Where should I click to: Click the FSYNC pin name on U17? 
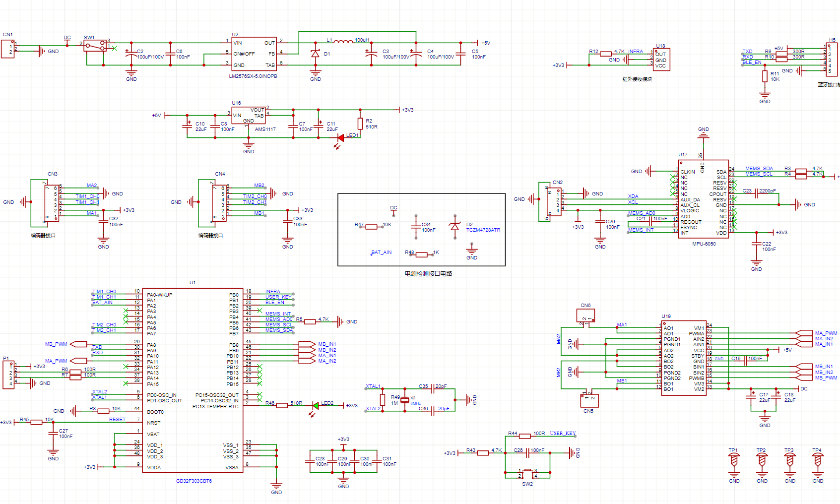pyautogui.click(x=689, y=228)
